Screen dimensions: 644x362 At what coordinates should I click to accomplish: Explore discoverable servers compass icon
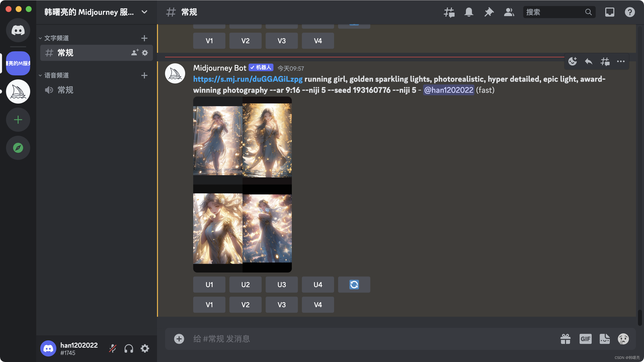[18, 148]
